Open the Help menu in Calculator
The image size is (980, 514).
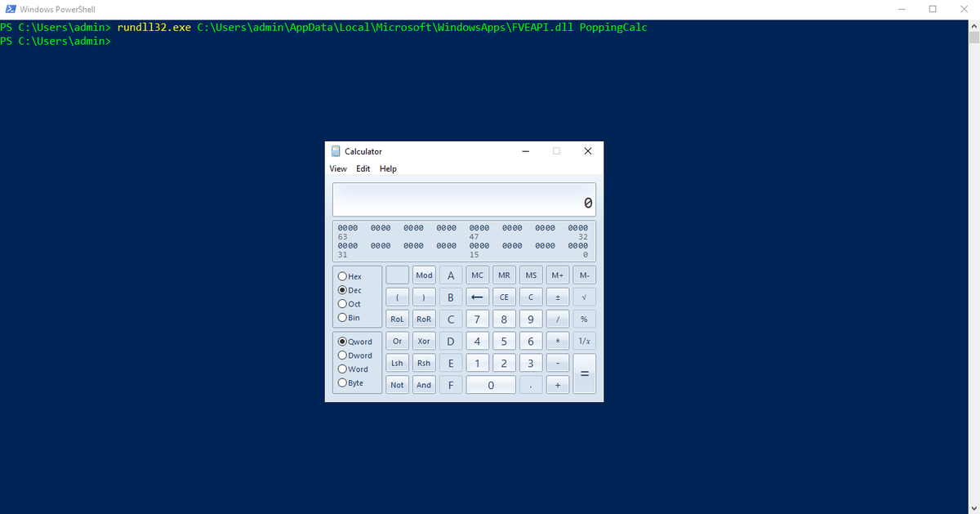pos(388,168)
